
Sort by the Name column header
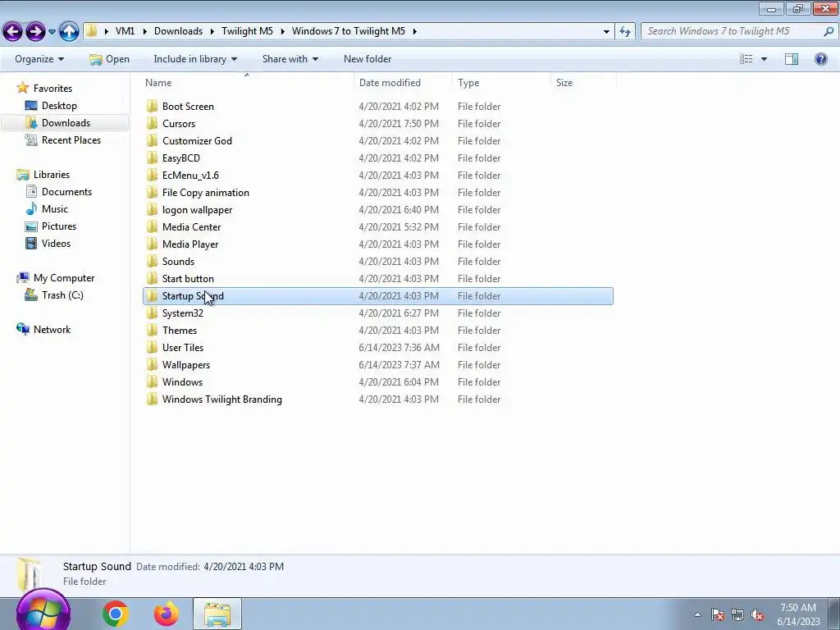(158, 83)
